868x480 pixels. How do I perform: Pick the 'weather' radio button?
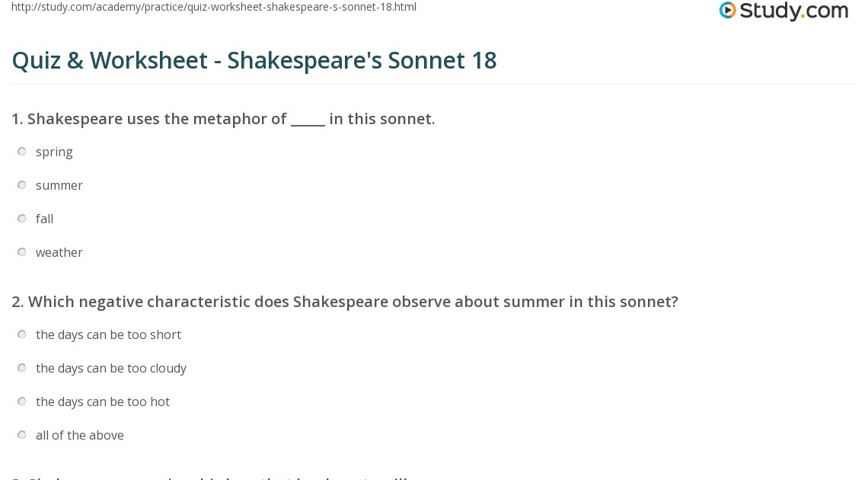coord(22,252)
